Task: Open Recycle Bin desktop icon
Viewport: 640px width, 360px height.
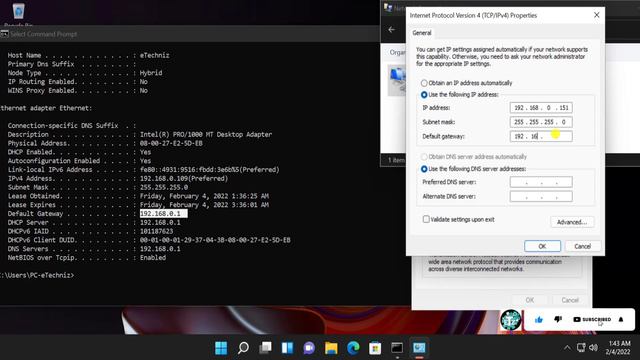Action: [18, 13]
